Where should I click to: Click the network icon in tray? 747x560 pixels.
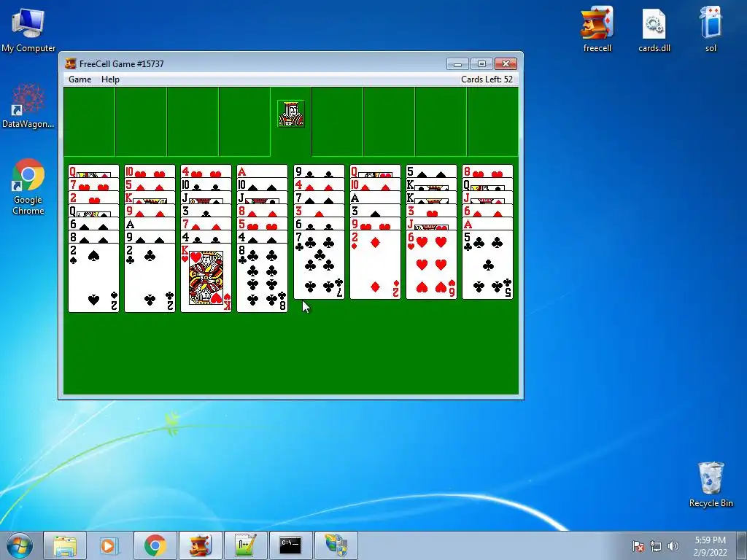[x=656, y=546]
